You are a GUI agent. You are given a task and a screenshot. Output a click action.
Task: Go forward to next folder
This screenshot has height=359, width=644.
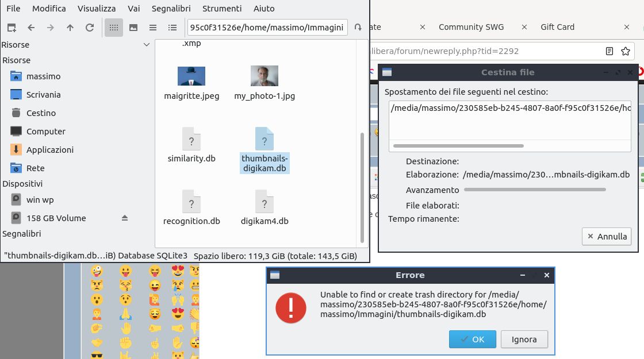pos(51,28)
